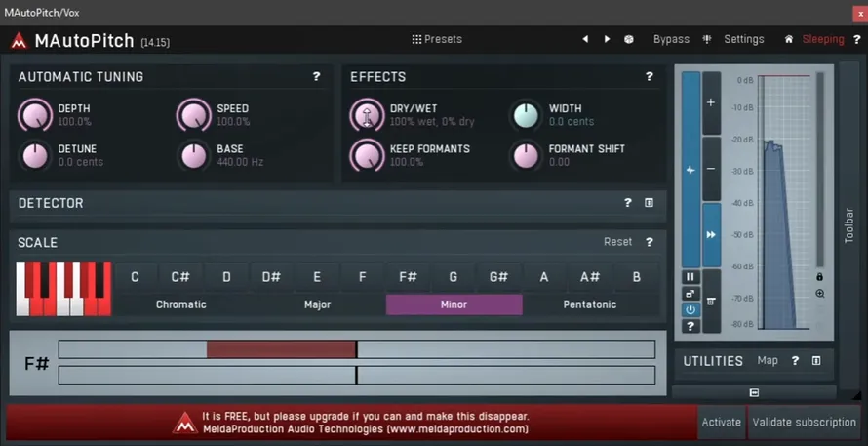Image resolution: width=868 pixels, height=446 pixels.
Task: Open meter help question mark
Action: (690, 326)
